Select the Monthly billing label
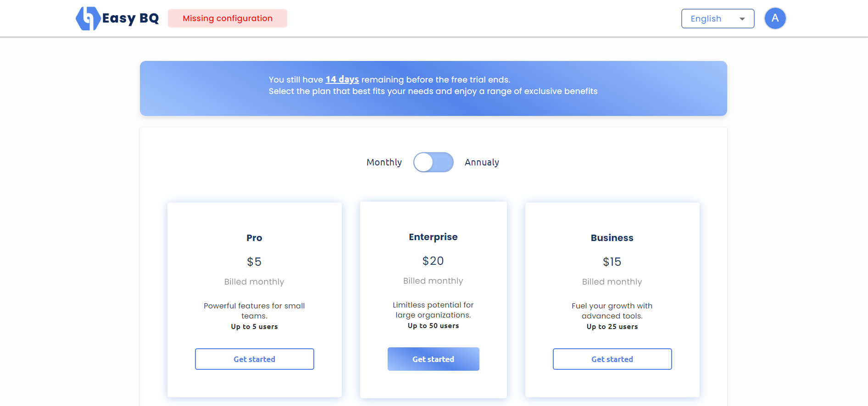 384,162
